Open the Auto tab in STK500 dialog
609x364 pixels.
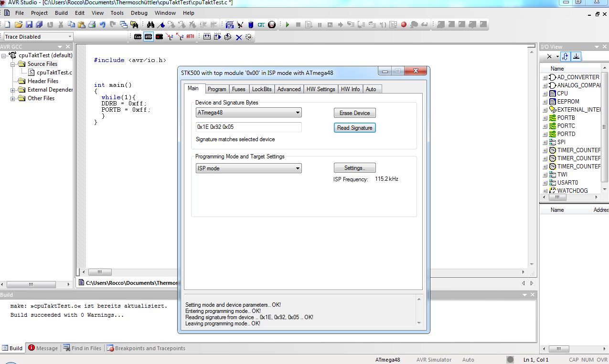(371, 89)
